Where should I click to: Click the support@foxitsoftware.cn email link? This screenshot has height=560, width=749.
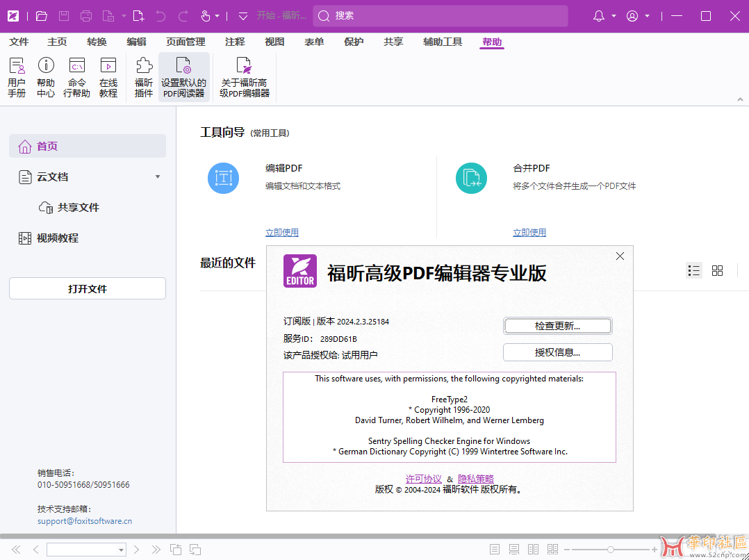(x=85, y=521)
